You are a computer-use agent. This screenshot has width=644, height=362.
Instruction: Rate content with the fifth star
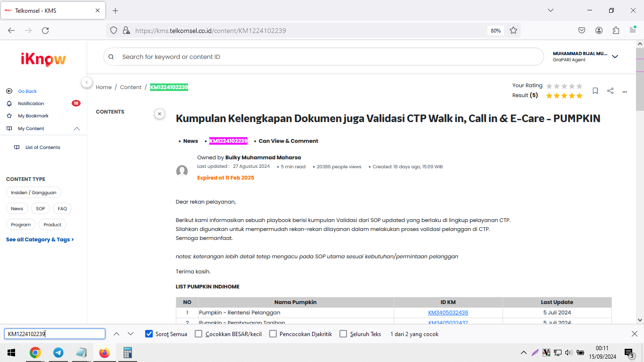pos(579,86)
